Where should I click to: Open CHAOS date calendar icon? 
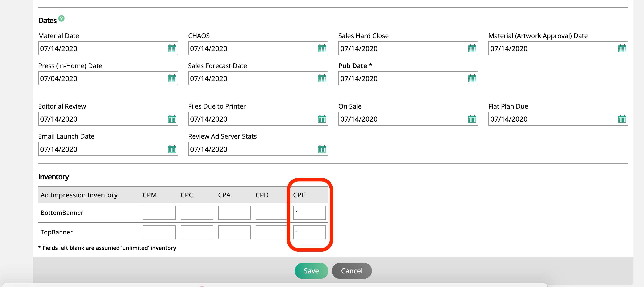(x=322, y=48)
